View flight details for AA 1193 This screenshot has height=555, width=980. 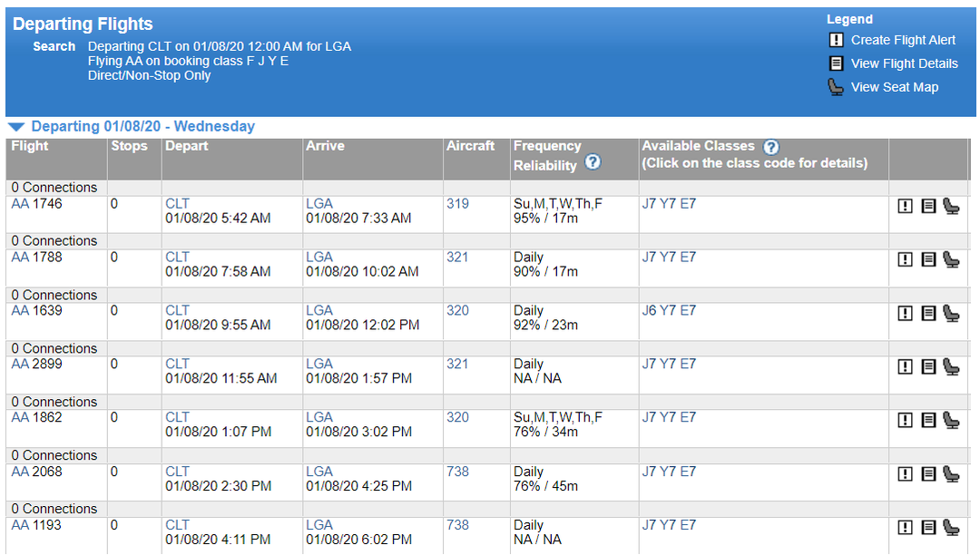click(928, 527)
